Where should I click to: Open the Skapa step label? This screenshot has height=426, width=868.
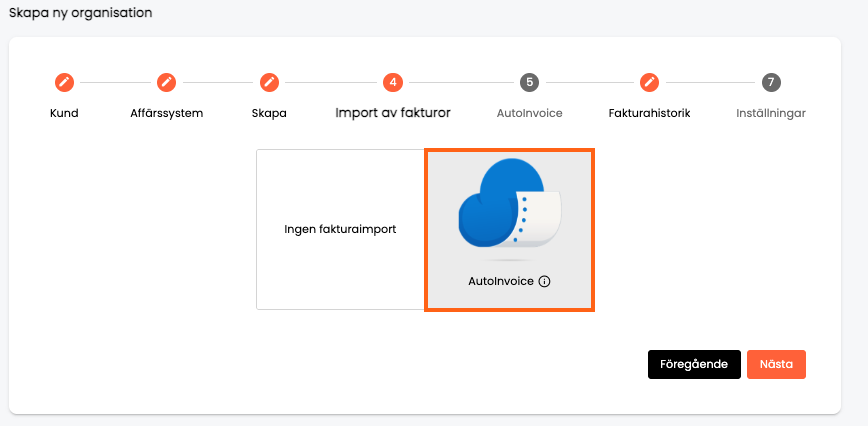pos(269,113)
